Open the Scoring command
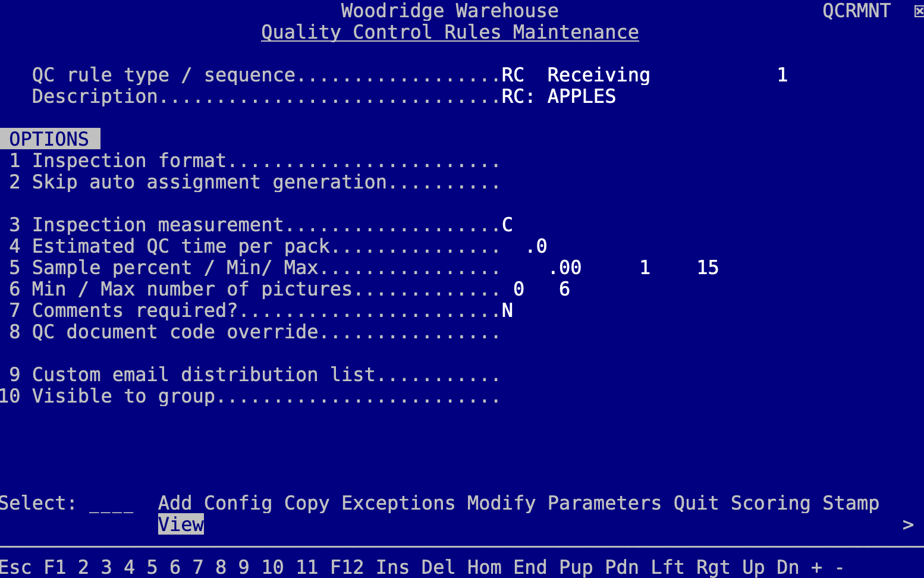924x578 pixels. (771, 503)
